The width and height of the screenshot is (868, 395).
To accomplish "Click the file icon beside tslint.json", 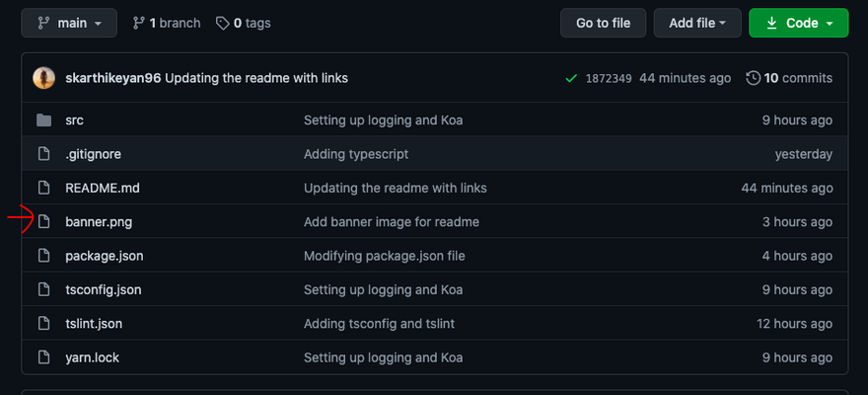I will (43, 323).
